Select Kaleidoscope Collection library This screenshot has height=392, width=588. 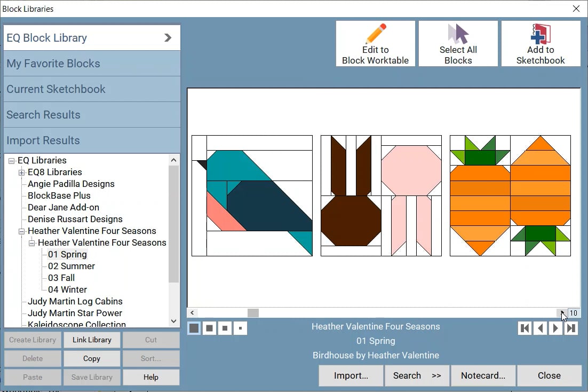click(76, 324)
